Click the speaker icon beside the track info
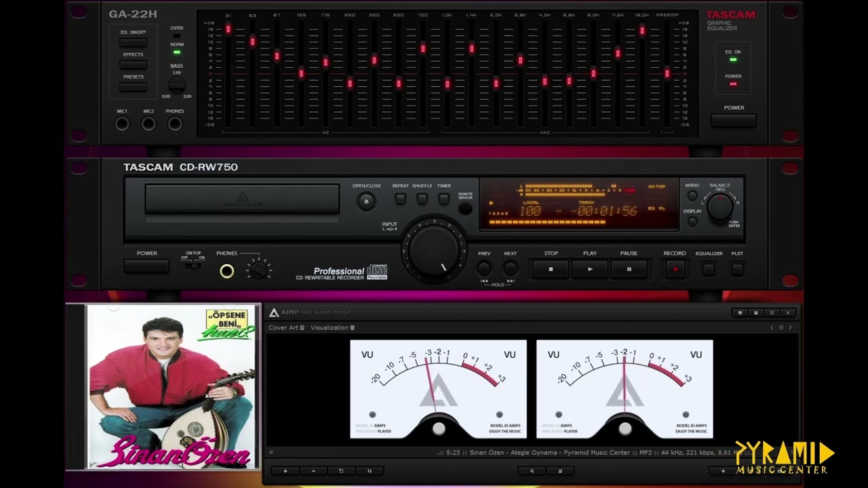868x488 pixels. coord(271,452)
